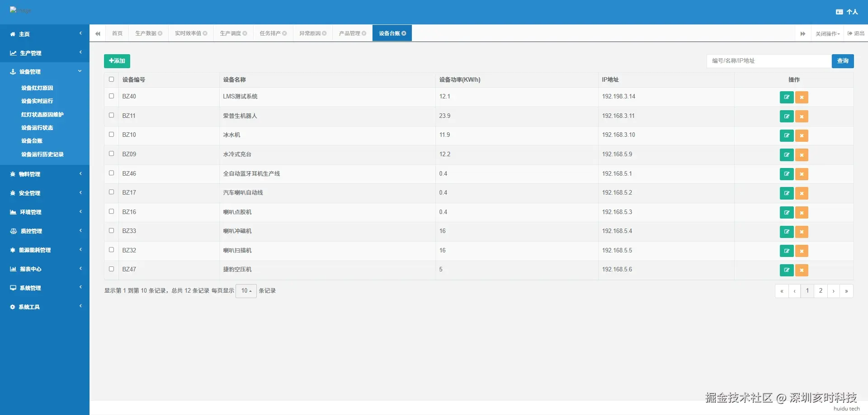Toggle the select-all checkbox in table header
Screen dimensions: 868x415
(111, 79)
